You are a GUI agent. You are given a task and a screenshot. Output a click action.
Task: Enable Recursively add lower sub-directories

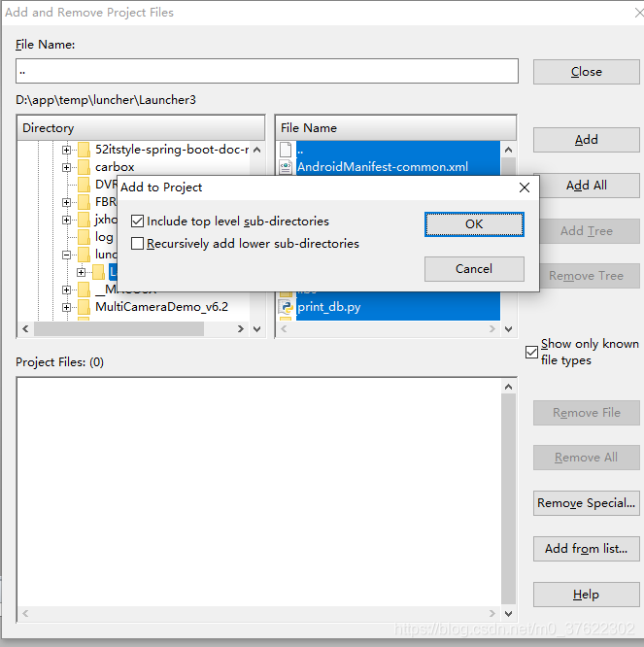pos(137,244)
